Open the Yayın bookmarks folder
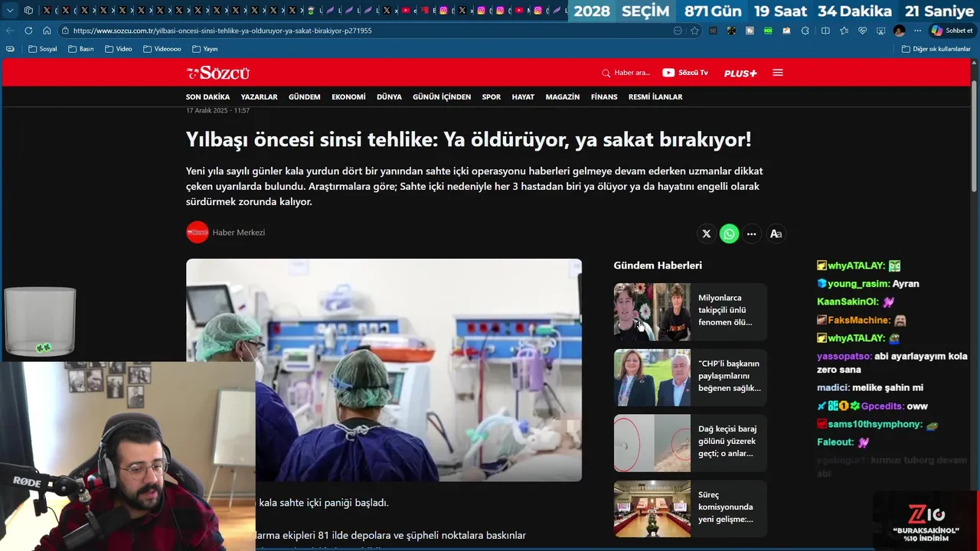The image size is (980, 551). click(x=205, y=49)
